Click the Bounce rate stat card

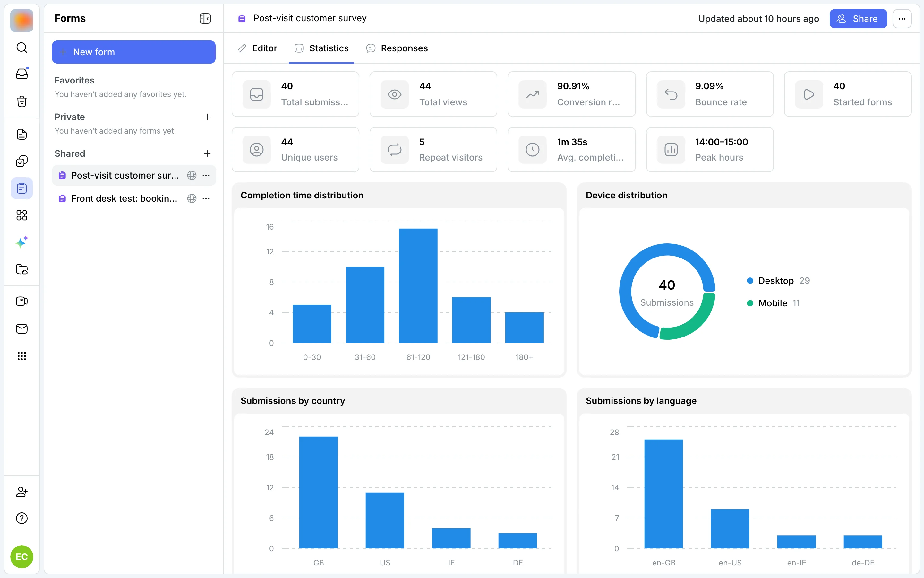(x=709, y=94)
